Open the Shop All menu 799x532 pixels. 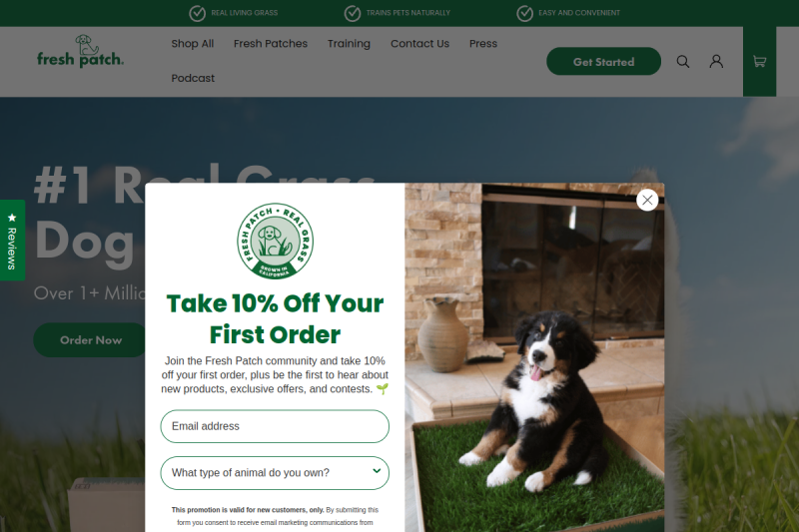pos(192,44)
